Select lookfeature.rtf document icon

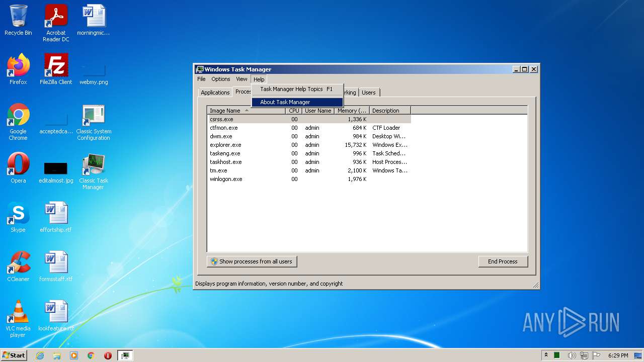click(x=56, y=316)
